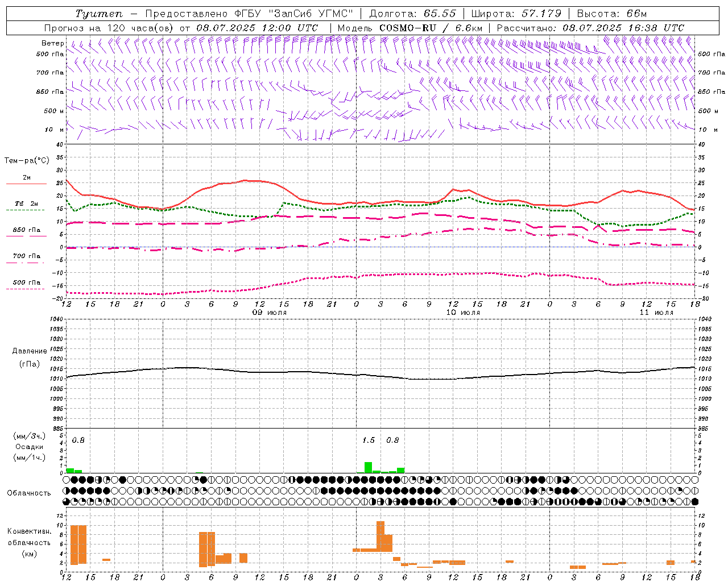Click the "Ветер" wind panel label
The image size is (728, 582).
(53, 43)
